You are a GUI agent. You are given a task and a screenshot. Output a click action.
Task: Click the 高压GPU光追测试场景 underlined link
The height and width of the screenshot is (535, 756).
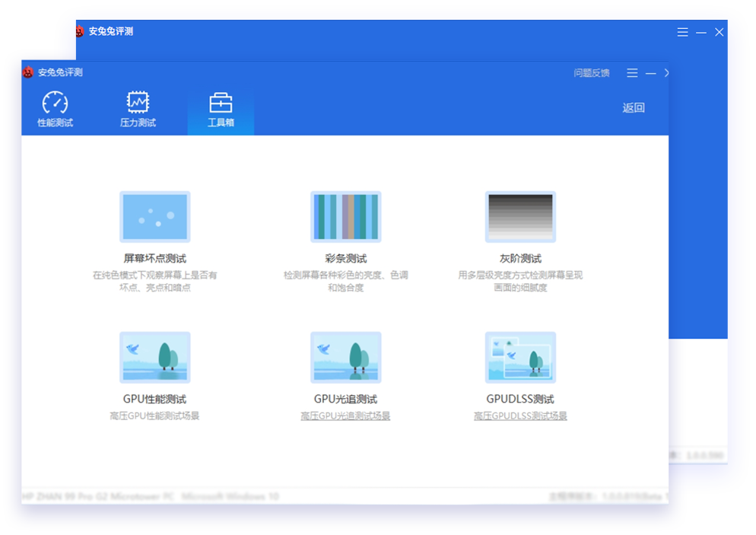pyautogui.click(x=345, y=416)
